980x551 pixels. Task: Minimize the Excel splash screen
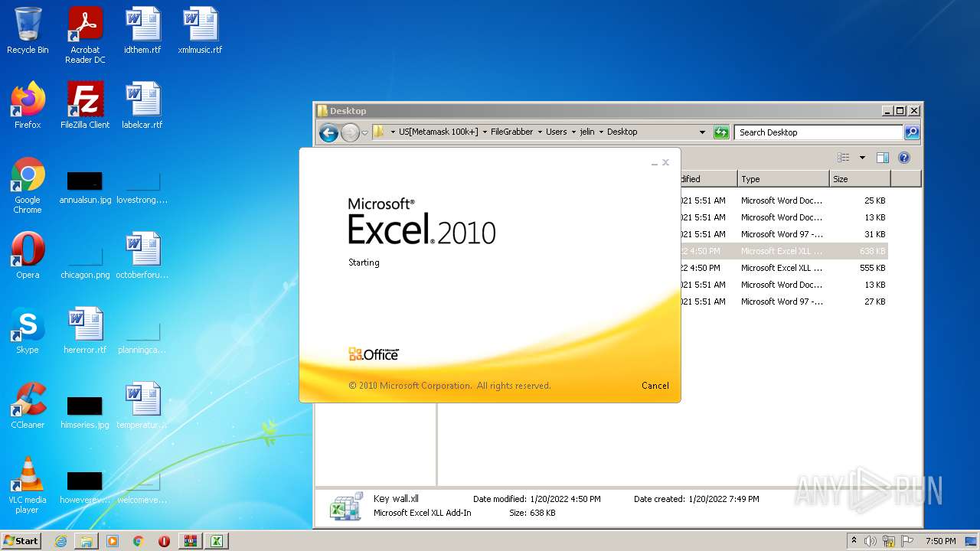point(654,163)
